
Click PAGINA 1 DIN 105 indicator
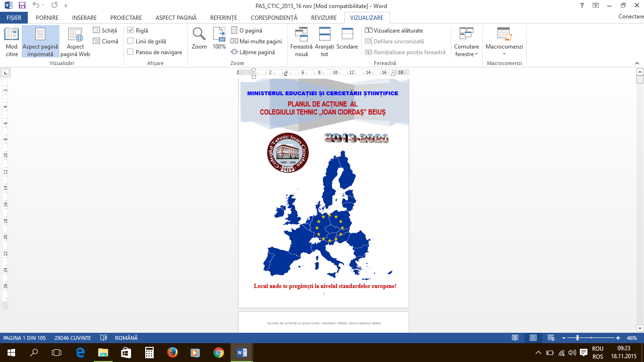pyautogui.click(x=25, y=338)
